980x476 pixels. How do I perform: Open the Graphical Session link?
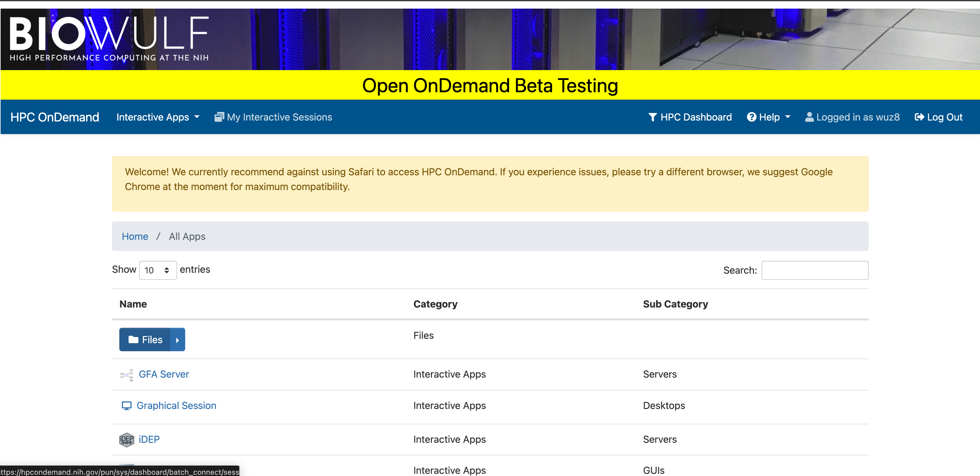[176, 406]
